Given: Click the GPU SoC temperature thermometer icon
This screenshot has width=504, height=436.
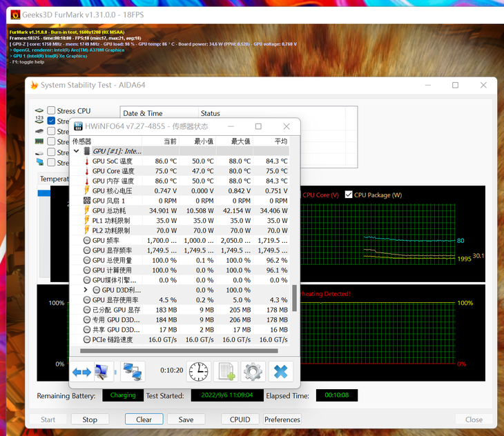Looking at the screenshot, I should point(87,161).
